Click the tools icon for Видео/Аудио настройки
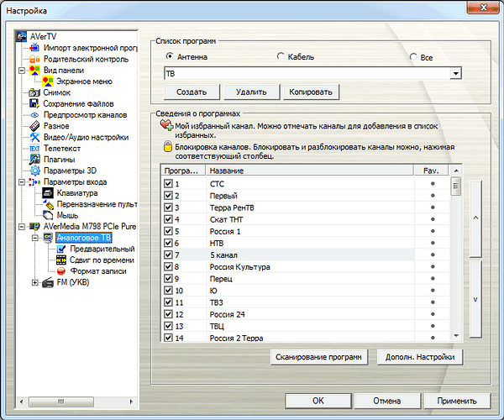 pos(34,137)
